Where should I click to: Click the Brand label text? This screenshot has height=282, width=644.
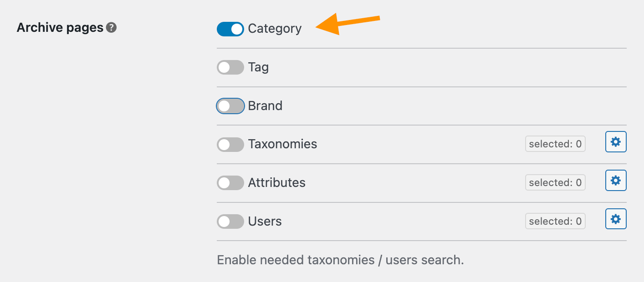pyautogui.click(x=265, y=106)
